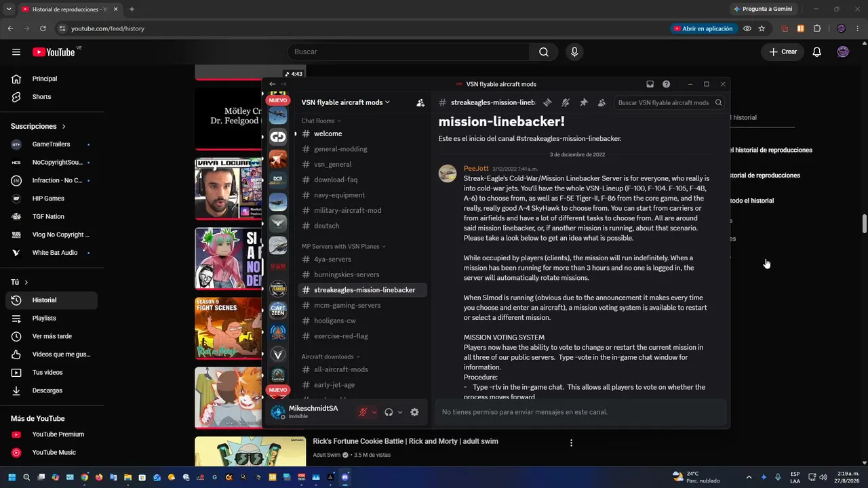This screenshot has width=868, height=488.
Task: Open Discord help question mark icon
Action: [x=666, y=84]
